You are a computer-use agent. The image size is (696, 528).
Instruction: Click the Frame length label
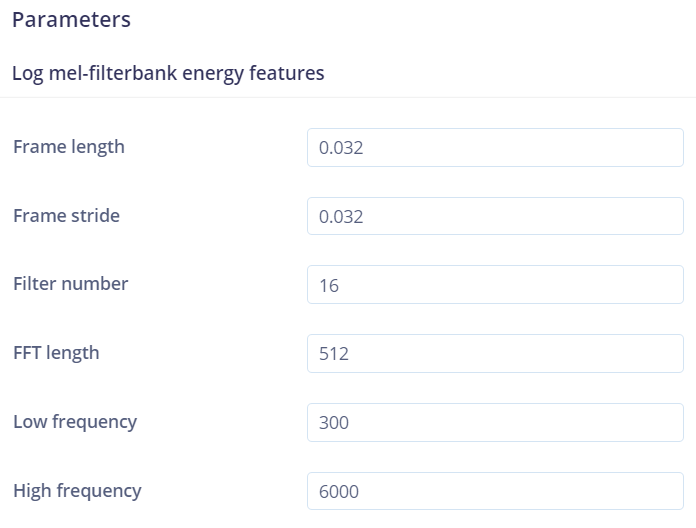tap(69, 147)
